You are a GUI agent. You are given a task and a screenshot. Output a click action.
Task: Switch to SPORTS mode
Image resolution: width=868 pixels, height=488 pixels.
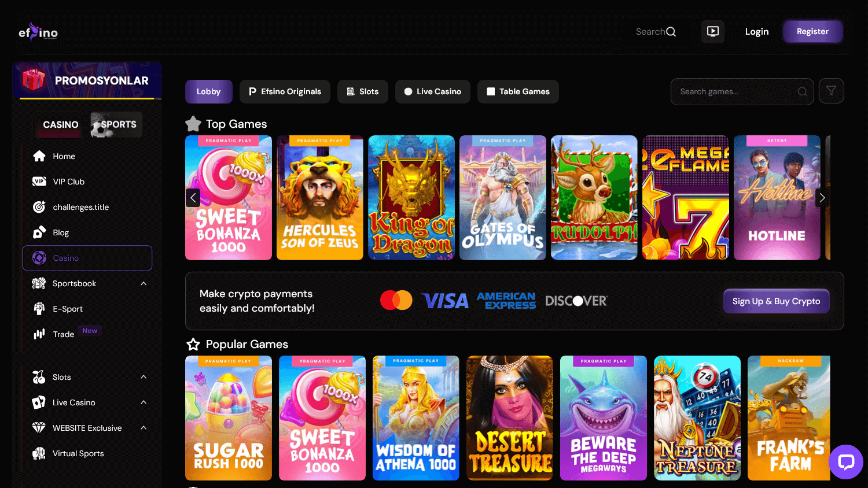point(116,124)
